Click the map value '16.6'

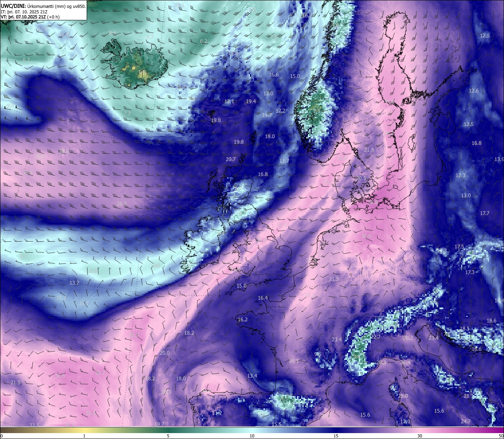274,74
